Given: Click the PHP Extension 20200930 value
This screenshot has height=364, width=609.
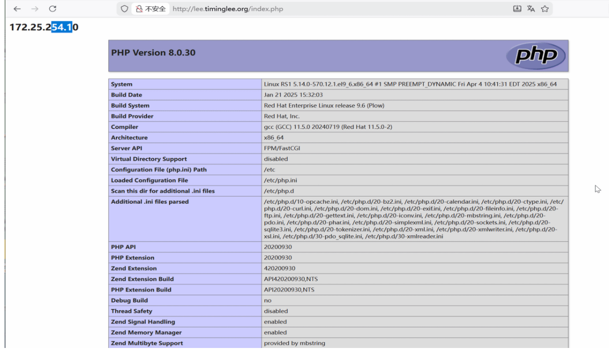Looking at the screenshot, I should [278, 257].
